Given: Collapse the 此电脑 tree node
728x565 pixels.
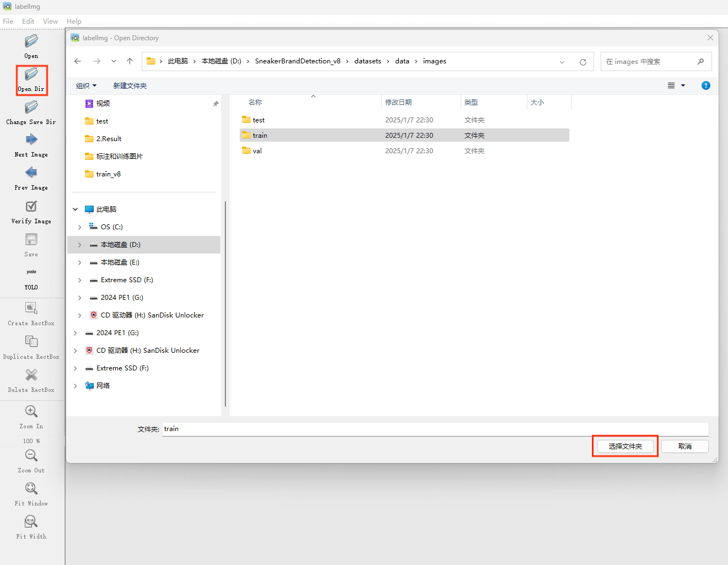Looking at the screenshot, I should 76,209.
